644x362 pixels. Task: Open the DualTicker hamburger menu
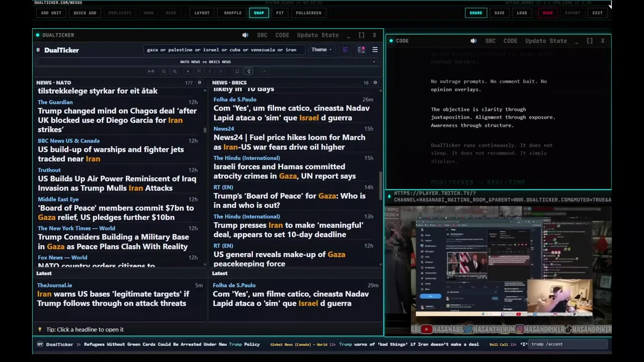click(x=375, y=50)
